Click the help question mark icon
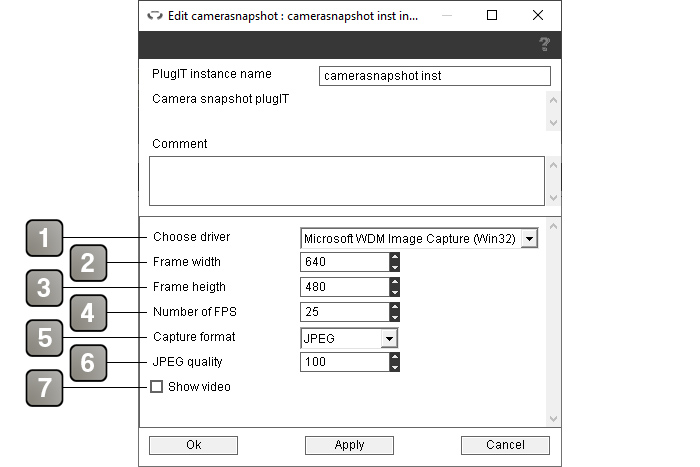Screen dimensions: 700x467 [x=544, y=44]
